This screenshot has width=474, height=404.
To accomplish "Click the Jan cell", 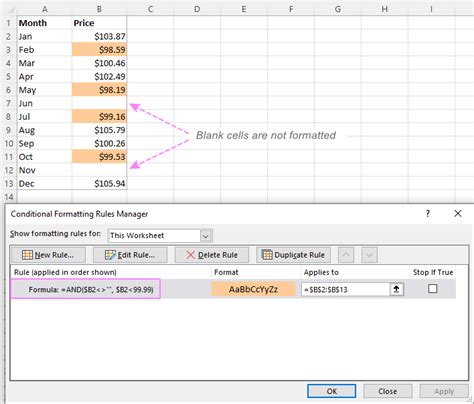I will (x=44, y=36).
